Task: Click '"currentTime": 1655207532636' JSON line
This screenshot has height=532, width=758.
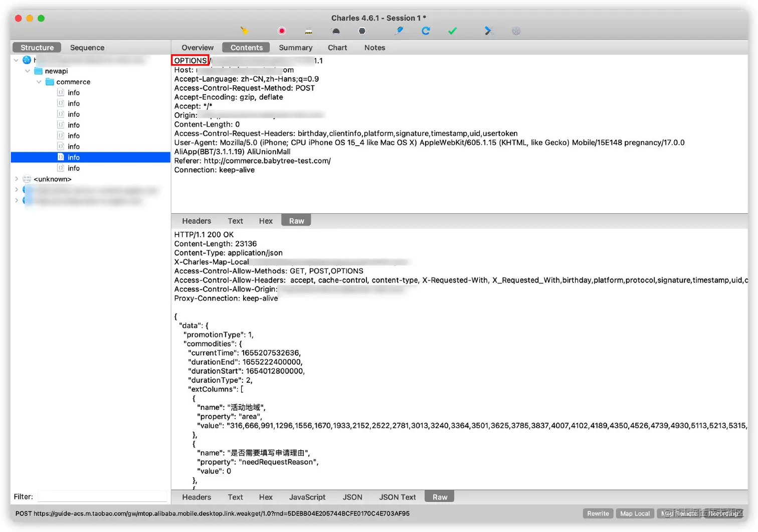Action: pos(244,353)
